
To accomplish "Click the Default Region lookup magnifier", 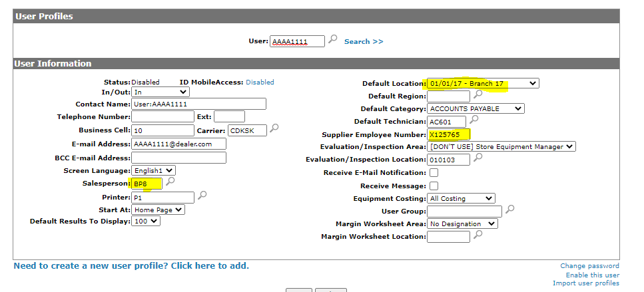I will click(x=478, y=94).
